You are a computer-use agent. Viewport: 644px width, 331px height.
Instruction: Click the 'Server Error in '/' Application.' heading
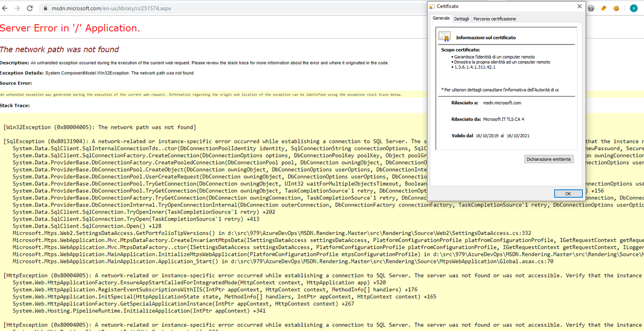[70, 28]
